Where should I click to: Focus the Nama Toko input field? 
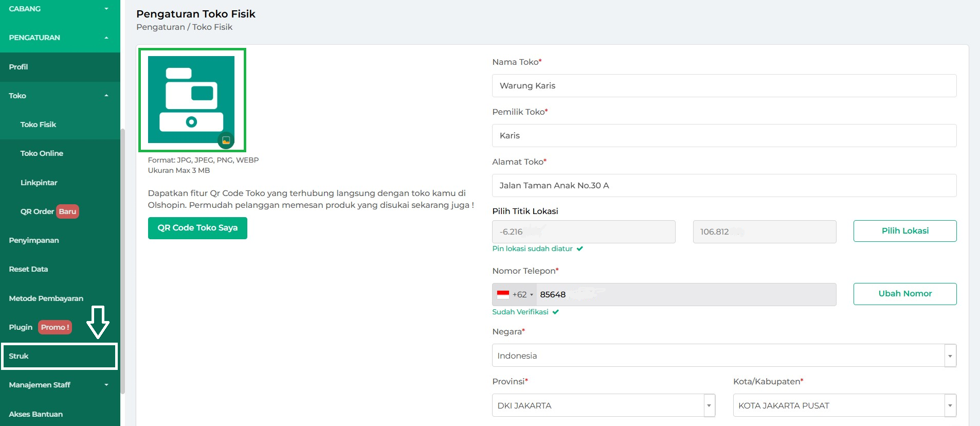point(724,85)
